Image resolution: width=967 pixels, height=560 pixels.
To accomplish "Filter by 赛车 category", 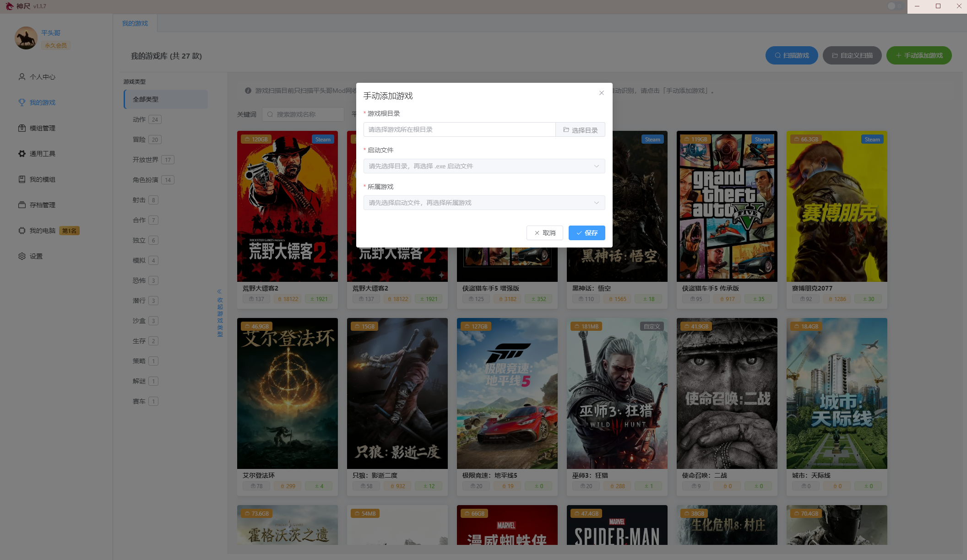I will coord(145,401).
